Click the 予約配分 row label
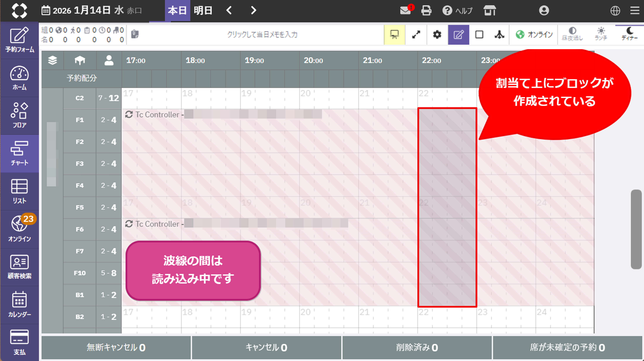Viewport: 644px width, 361px height. click(x=82, y=78)
